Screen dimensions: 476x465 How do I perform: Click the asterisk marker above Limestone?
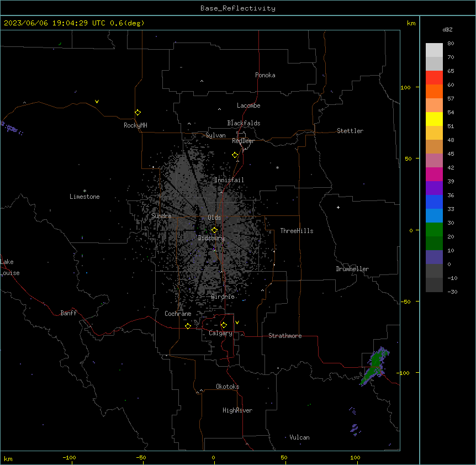(x=84, y=191)
